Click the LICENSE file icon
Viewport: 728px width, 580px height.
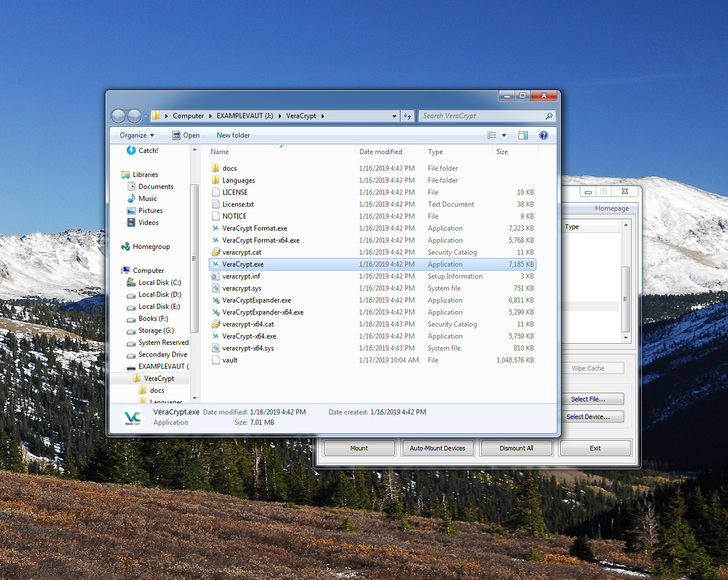(216, 192)
